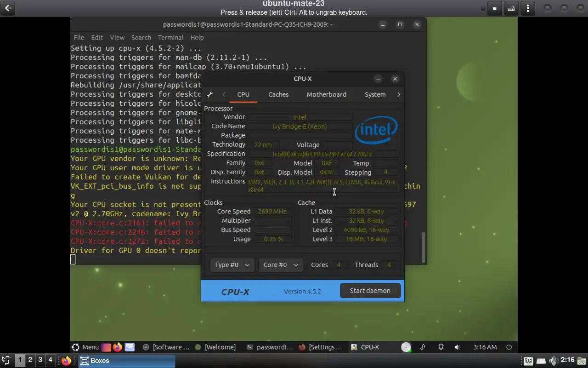Click the Boxes stop/square button

tap(494, 8)
